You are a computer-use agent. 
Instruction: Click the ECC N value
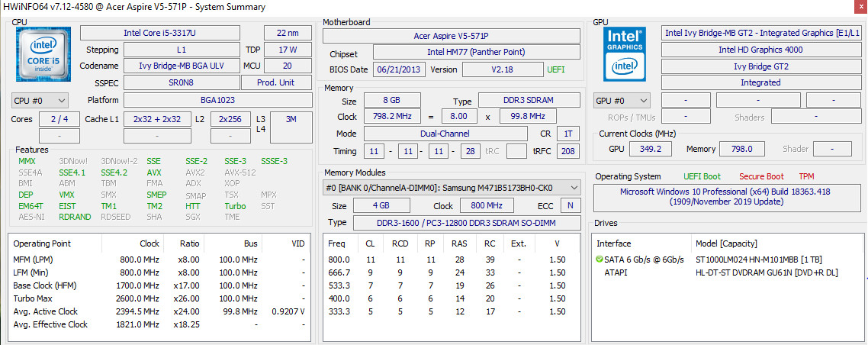click(x=571, y=205)
